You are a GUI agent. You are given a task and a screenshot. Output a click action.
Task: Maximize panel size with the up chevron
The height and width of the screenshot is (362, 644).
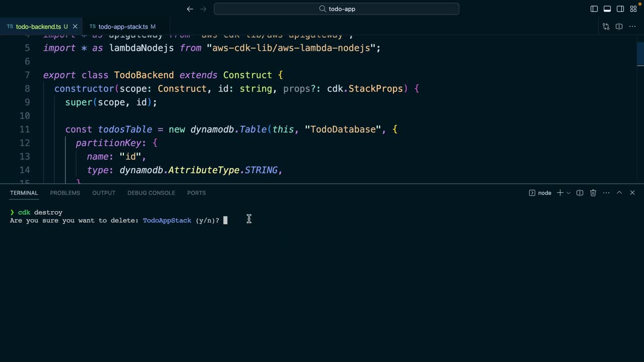(619, 193)
